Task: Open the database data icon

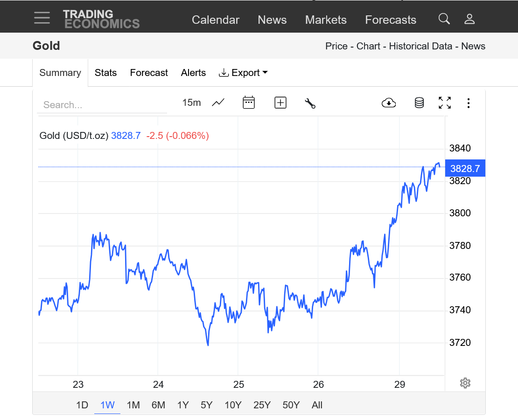Action: 419,103
